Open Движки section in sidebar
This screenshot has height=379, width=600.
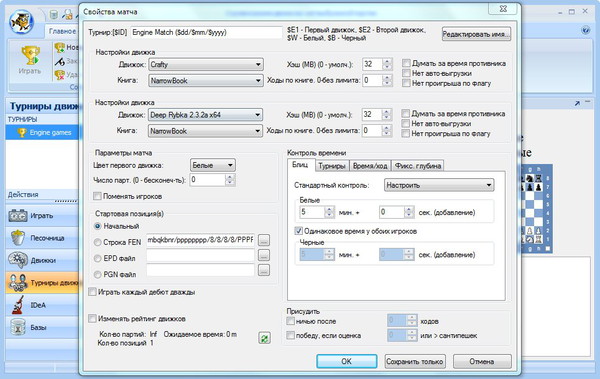[42, 260]
